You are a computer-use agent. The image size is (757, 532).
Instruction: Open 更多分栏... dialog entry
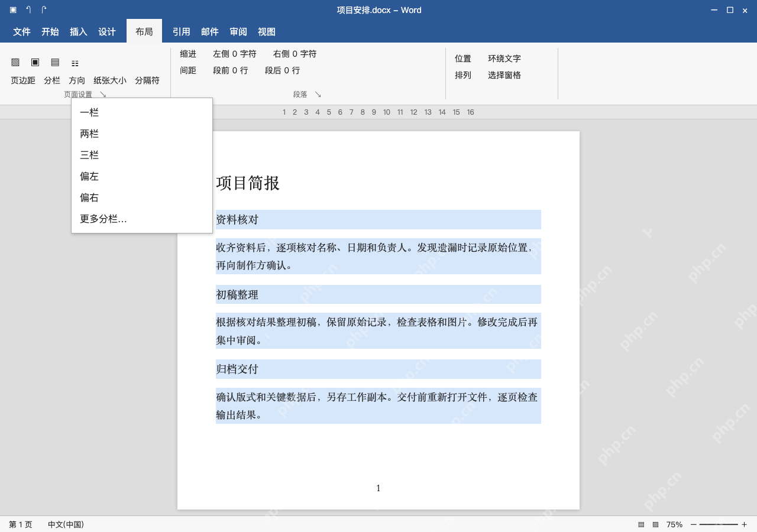pos(142,219)
